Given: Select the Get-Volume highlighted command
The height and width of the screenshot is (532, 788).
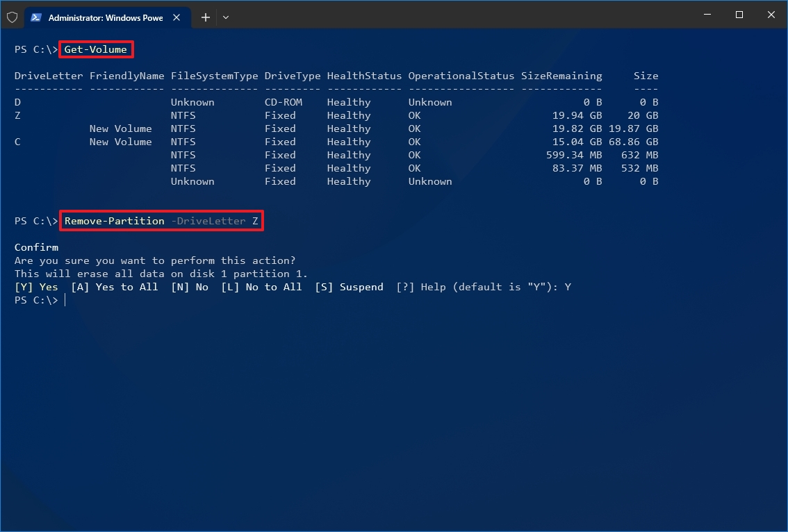Looking at the screenshot, I should click(x=95, y=49).
